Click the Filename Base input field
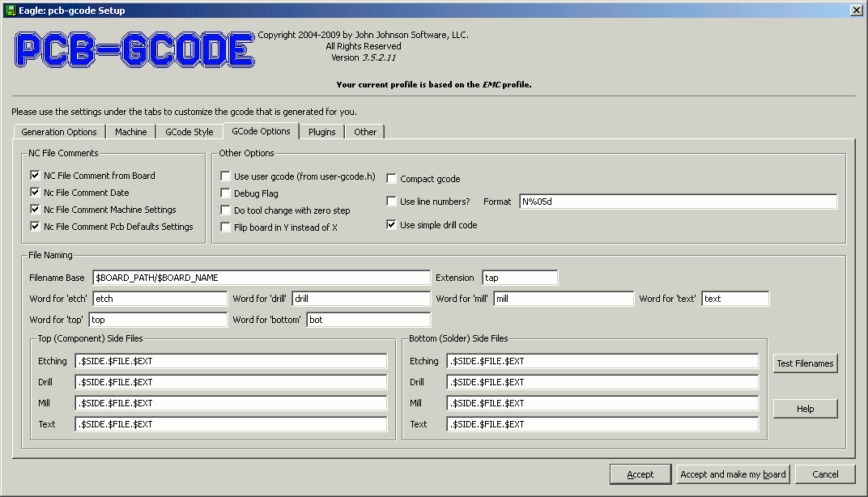Viewport: 868px width, 497px height. (262, 278)
